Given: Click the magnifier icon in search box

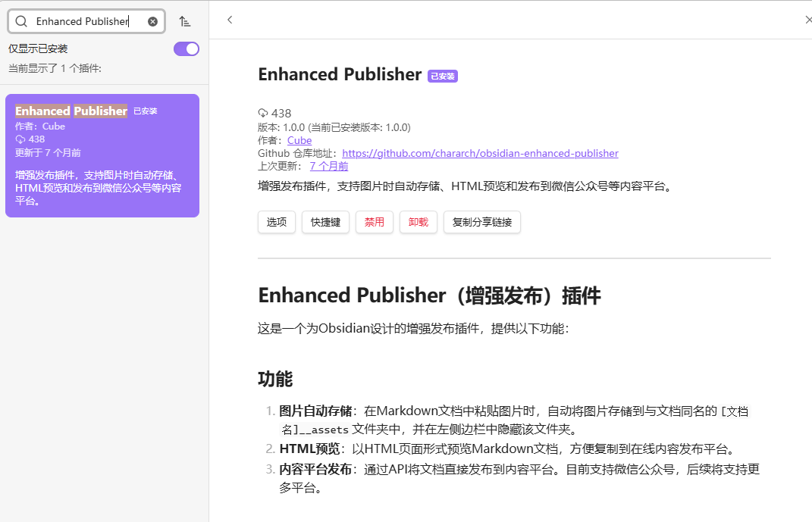Looking at the screenshot, I should tap(21, 22).
